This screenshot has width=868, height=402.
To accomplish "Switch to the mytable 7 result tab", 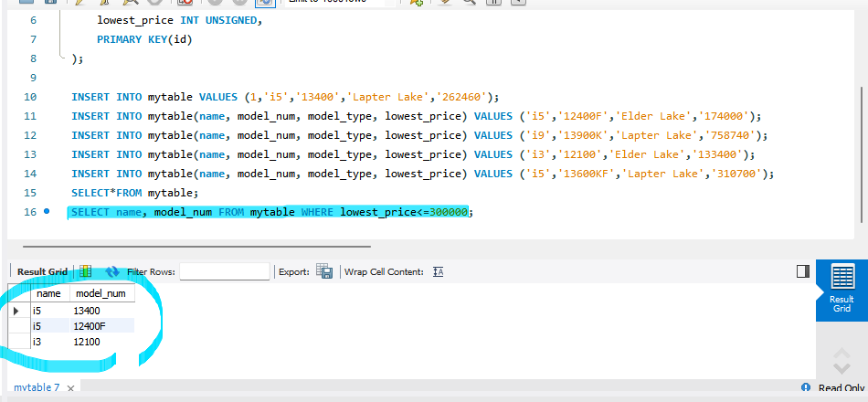I will pyautogui.click(x=37, y=387).
